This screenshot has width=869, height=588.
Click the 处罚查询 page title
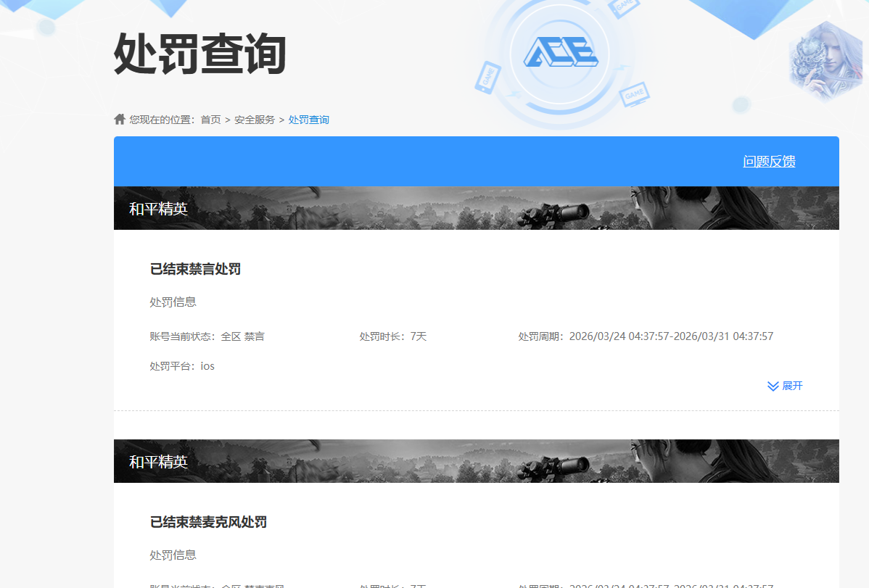pos(200,54)
